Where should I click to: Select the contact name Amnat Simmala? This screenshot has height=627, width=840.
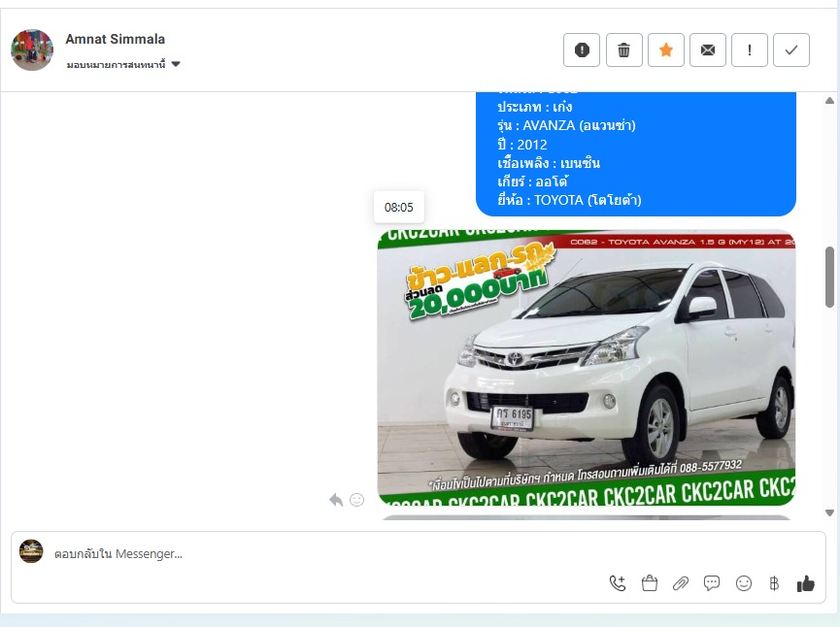[x=116, y=39]
